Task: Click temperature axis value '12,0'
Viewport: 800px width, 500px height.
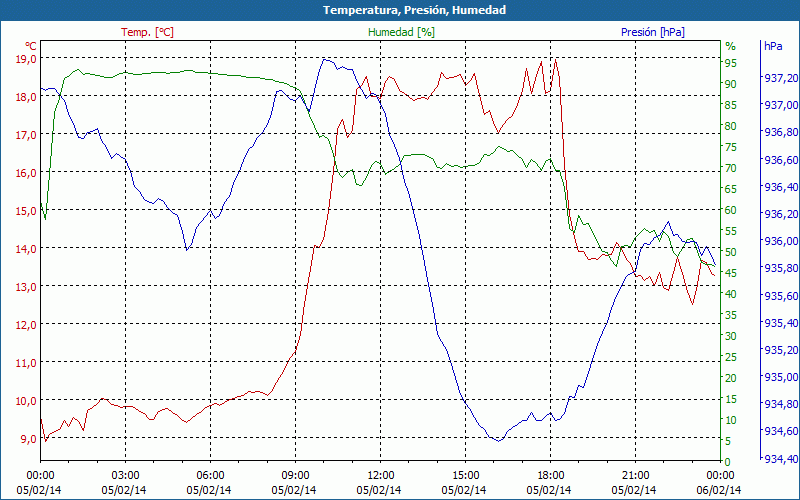Action: tap(28, 324)
